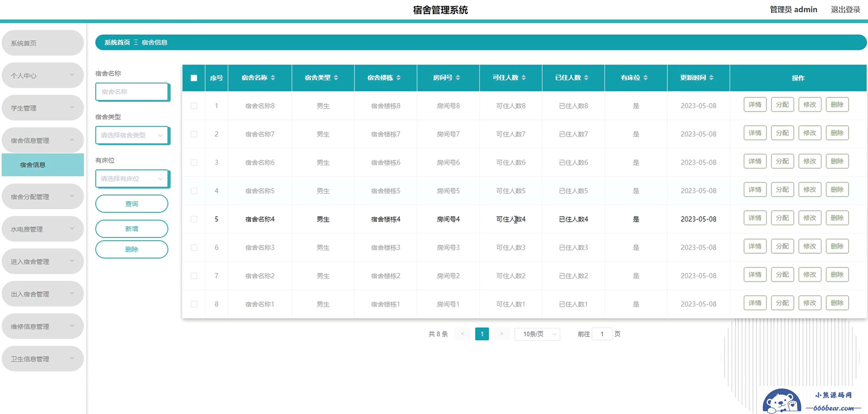Click 删除 for 宿舍名称1
This screenshot has height=414, width=868.
(837, 303)
